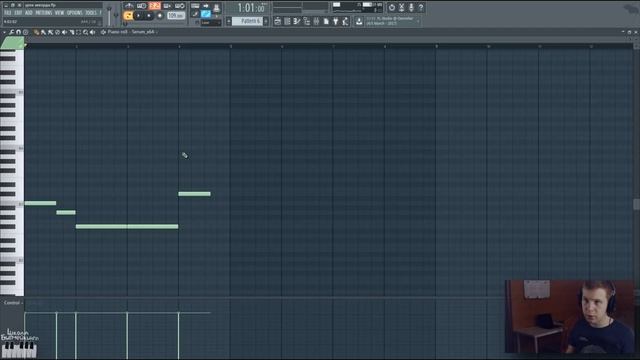Click the microphone one-click recording icon
This screenshot has width=640, height=360.
point(411,7)
